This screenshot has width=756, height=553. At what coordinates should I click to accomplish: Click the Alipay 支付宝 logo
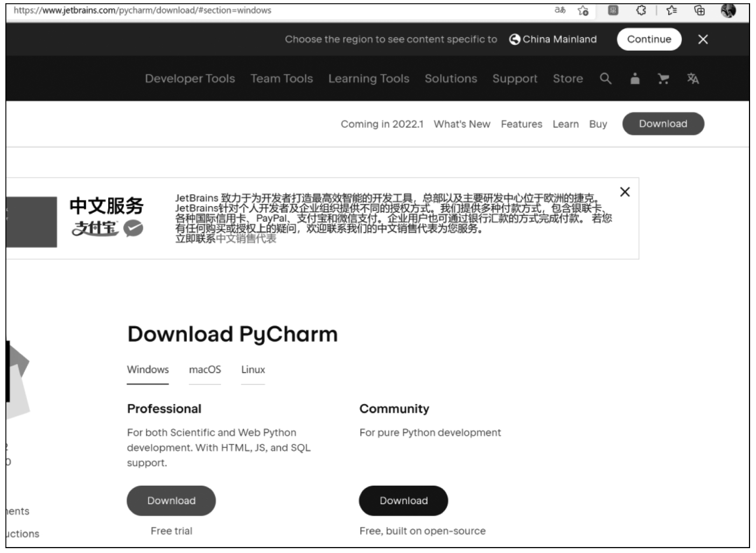coord(95,228)
